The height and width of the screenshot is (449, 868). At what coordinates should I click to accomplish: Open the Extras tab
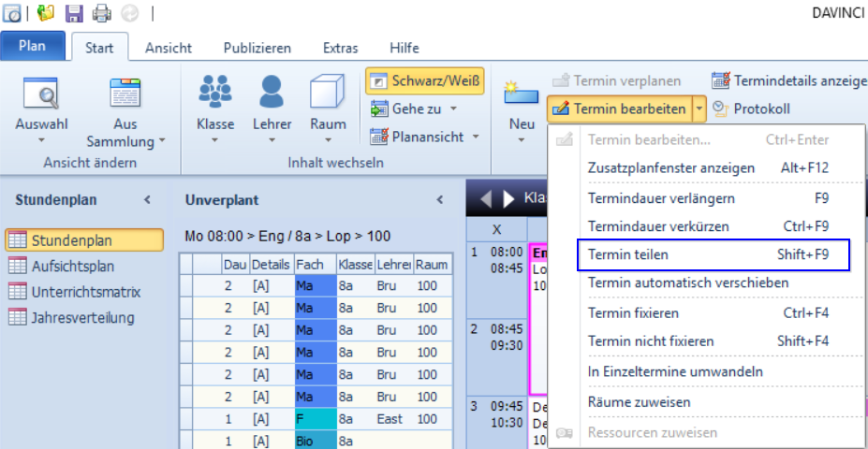point(341,48)
